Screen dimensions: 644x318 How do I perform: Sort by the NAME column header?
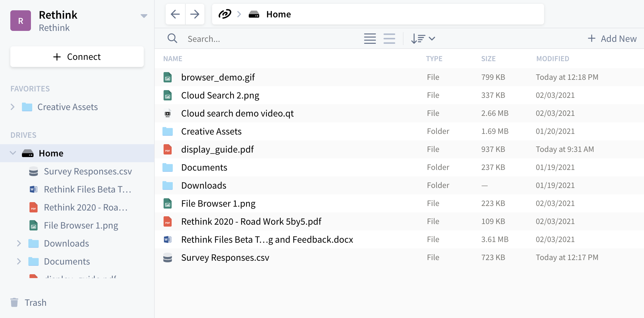[173, 59]
